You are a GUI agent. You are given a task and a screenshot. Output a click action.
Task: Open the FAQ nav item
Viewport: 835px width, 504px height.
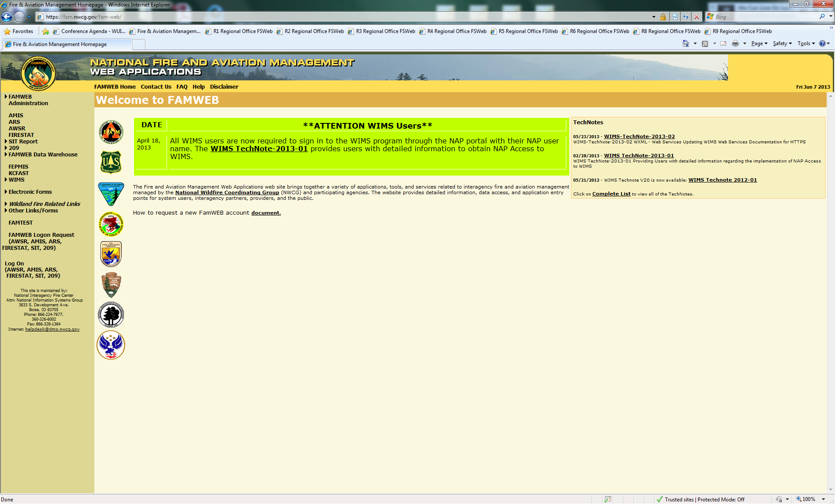(182, 87)
